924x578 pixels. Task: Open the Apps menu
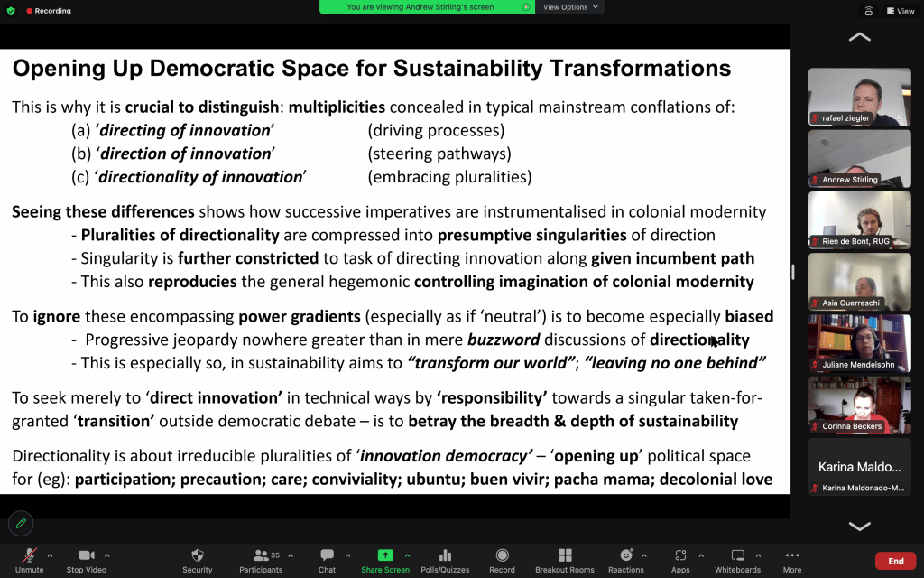coord(680,560)
